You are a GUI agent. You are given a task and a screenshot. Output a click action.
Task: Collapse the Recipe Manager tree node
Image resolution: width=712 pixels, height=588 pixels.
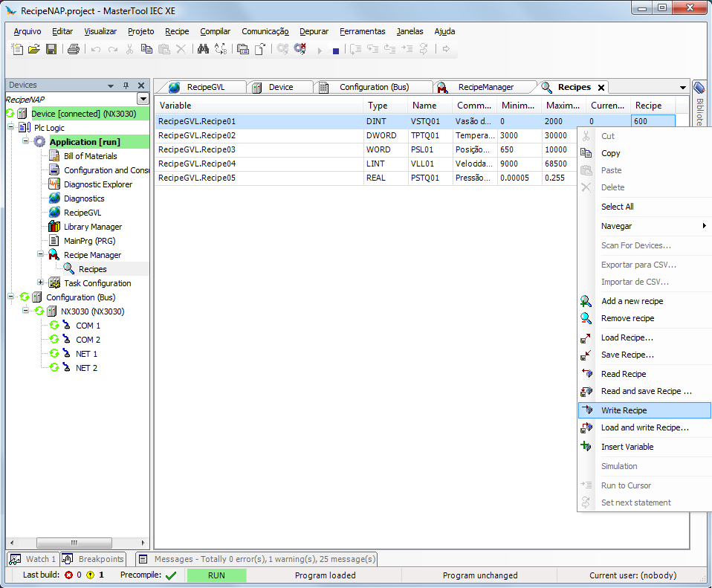(x=41, y=255)
